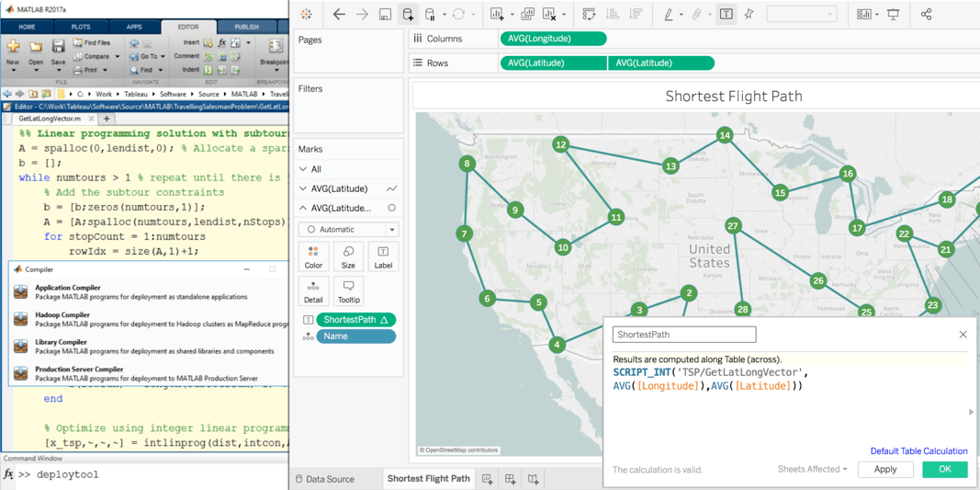This screenshot has height=490, width=980.
Task: Open the Color mark card
Action: (x=313, y=256)
